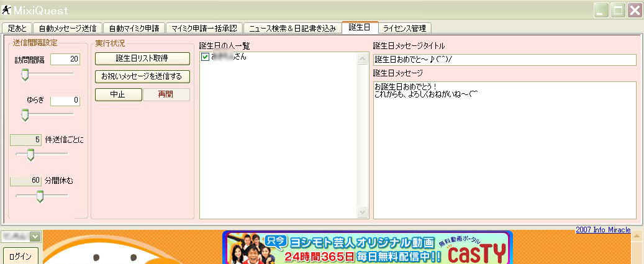Open the 2007 Info Miracle link

pos(603,230)
